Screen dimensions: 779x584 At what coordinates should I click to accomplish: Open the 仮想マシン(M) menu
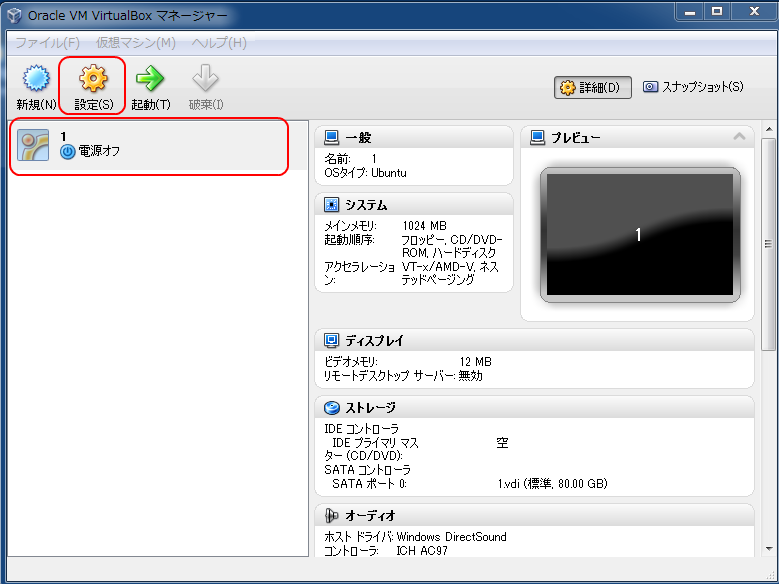click(x=136, y=43)
